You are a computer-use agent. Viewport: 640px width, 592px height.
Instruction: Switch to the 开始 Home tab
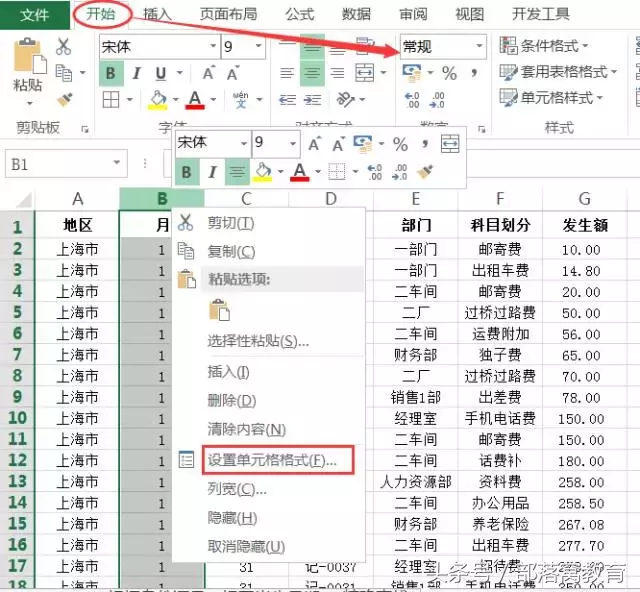[x=101, y=14]
